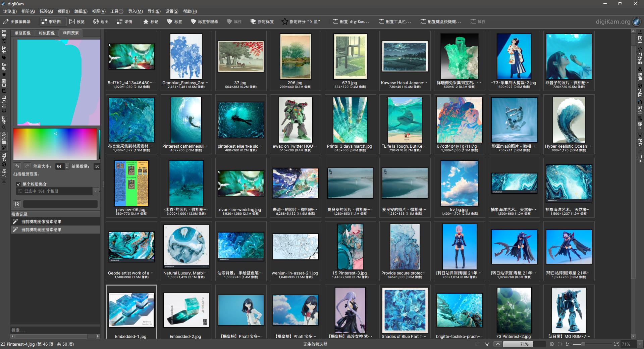Open 配置键盘快捷键 shortcuts config
Viewport: 644px width, 349px height.
pos(441,21)
